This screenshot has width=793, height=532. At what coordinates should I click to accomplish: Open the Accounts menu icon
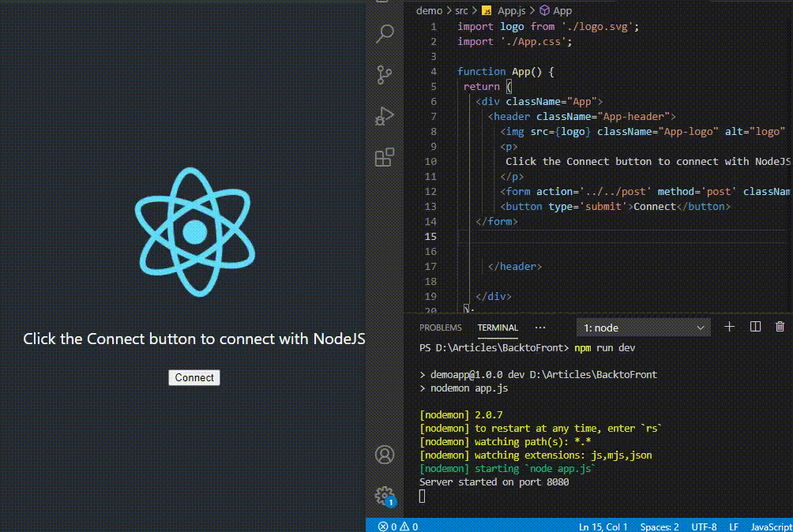click(x=385, y=455)
